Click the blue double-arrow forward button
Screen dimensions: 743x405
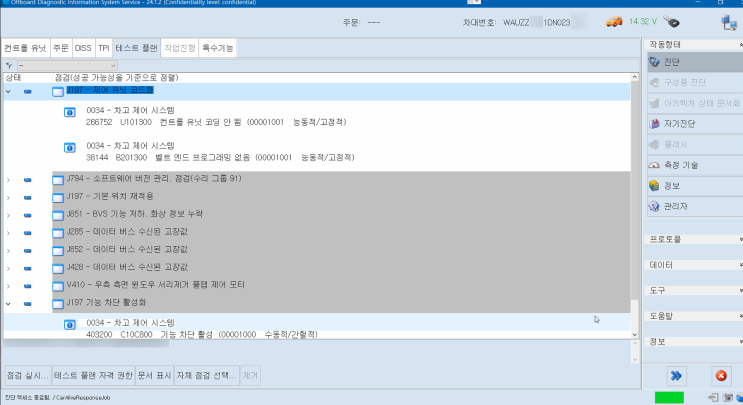(x=676, y=376)
